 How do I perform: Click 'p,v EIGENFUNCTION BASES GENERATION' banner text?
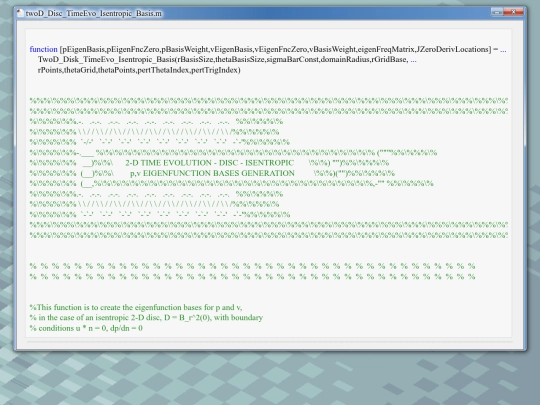pos(212,173)
